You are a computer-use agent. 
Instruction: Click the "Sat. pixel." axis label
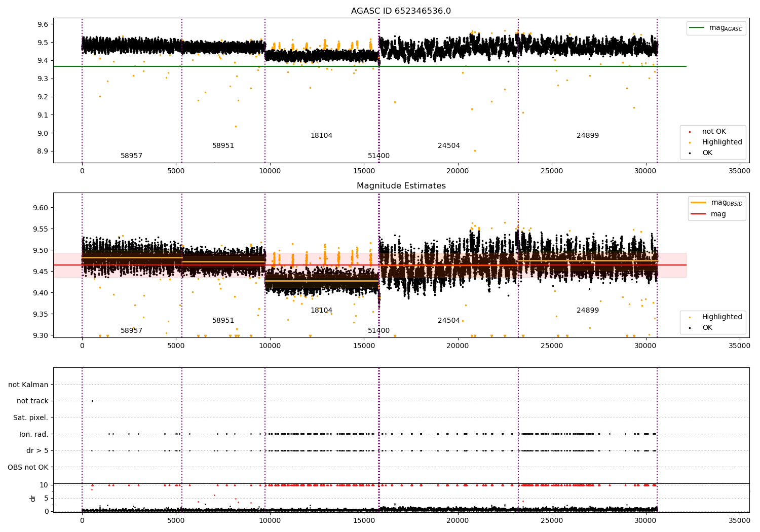(x=31, y=418)
